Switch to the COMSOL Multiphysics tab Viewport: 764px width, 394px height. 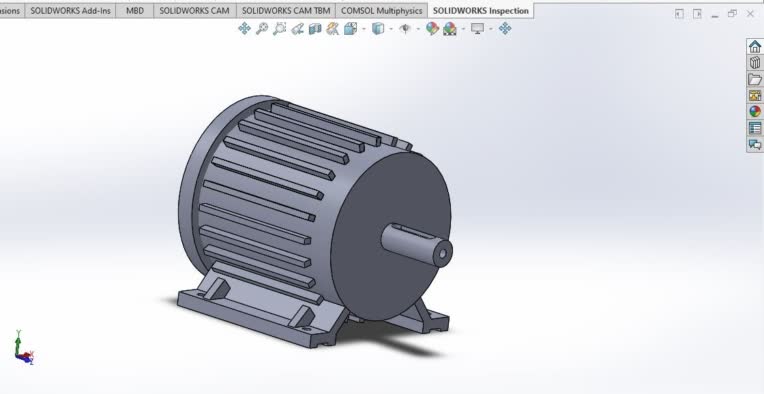coord(382,11)
